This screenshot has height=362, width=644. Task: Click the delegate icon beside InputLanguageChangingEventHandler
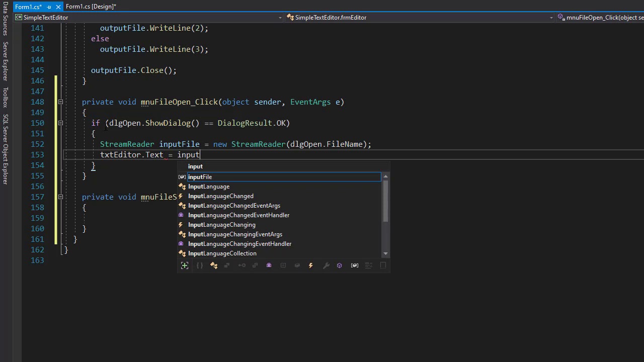tap(181, 244)
